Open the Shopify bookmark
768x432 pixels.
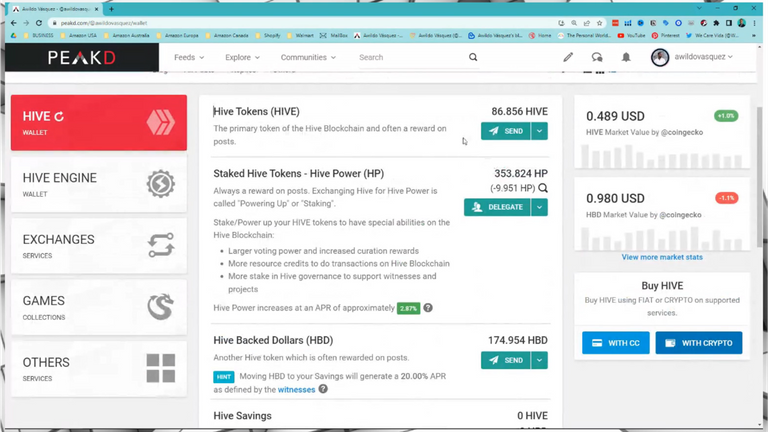(x=268, y=36)
